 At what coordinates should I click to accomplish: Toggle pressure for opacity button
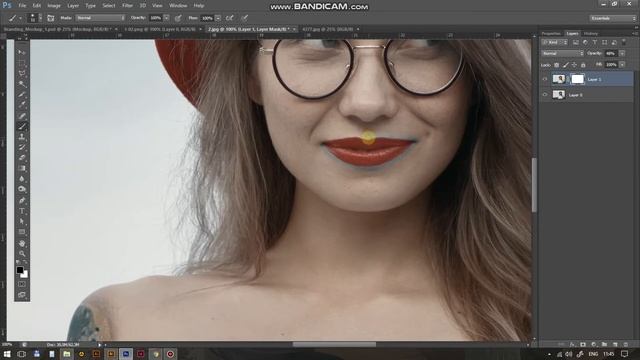point(178,18)
